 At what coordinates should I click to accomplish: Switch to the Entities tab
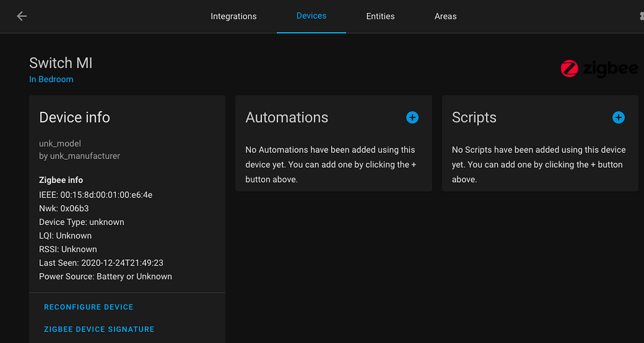coord(380,16)
